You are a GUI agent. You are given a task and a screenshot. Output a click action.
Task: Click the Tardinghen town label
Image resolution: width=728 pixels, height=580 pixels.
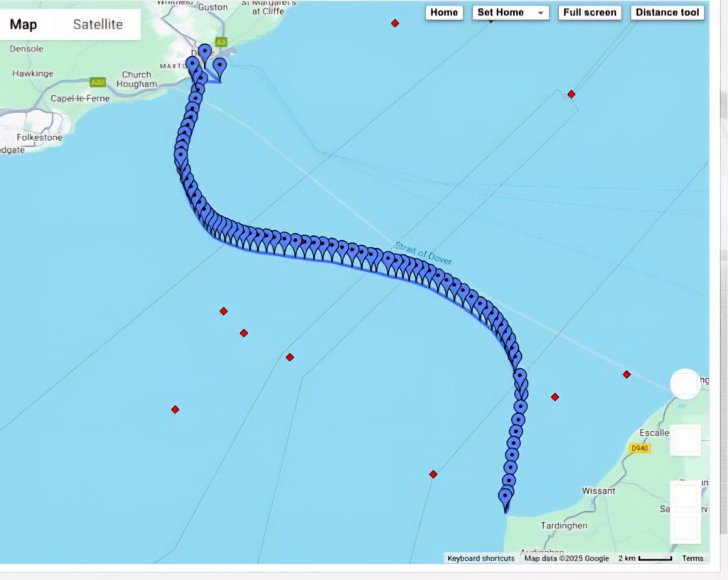(x=564, y=526)
